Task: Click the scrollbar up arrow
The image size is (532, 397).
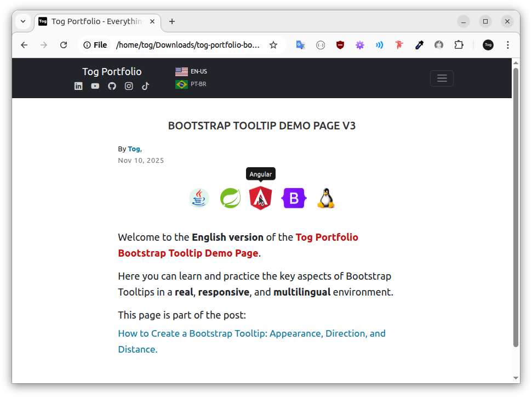Action: click(516, 63)
